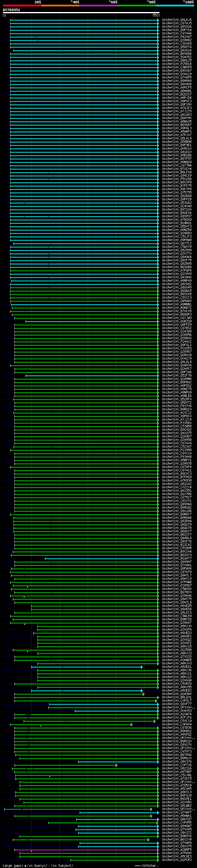Select the UniRef100_C0PA04 label
This screenshot has height=868, width=197.
(176, 724)
